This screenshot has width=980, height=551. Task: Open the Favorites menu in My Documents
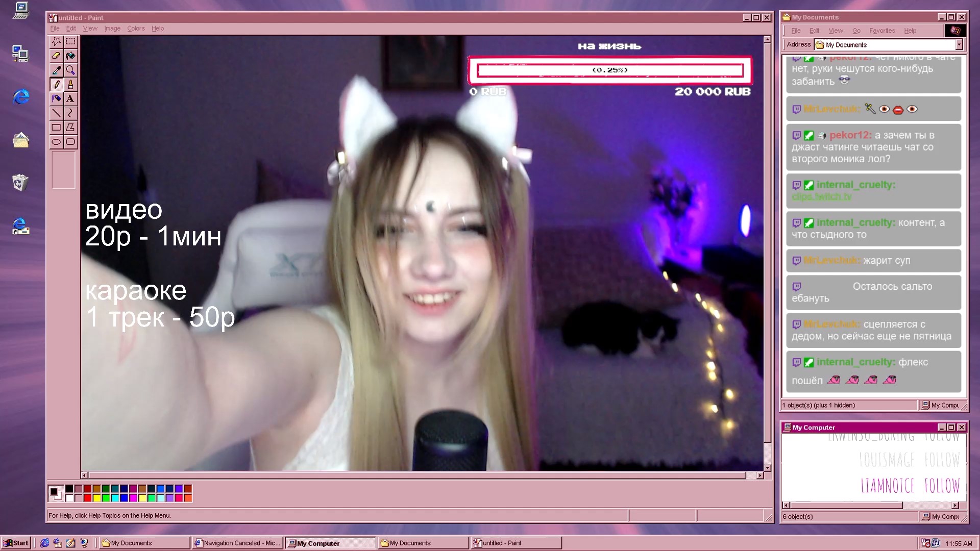(x=881, y=31)
